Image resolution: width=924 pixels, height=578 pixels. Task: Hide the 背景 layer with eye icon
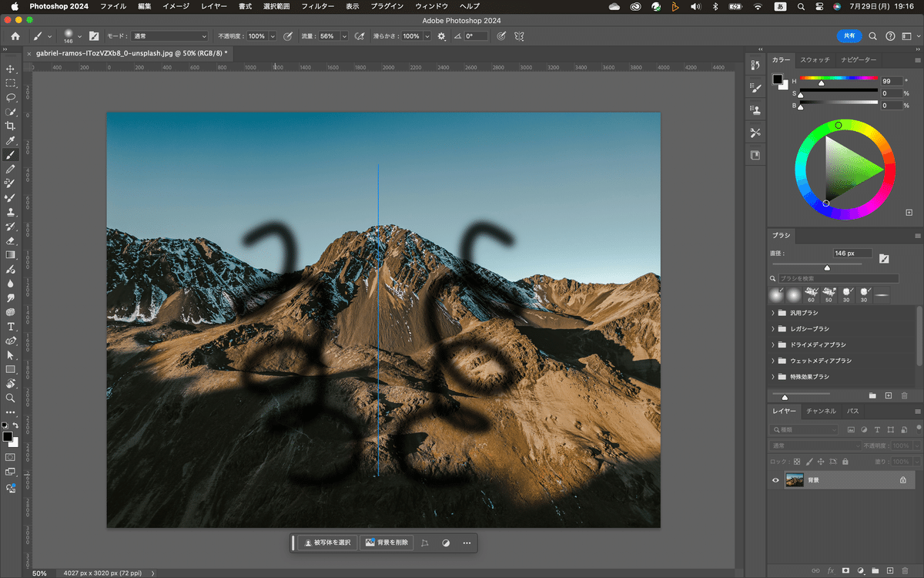(776, 480)
